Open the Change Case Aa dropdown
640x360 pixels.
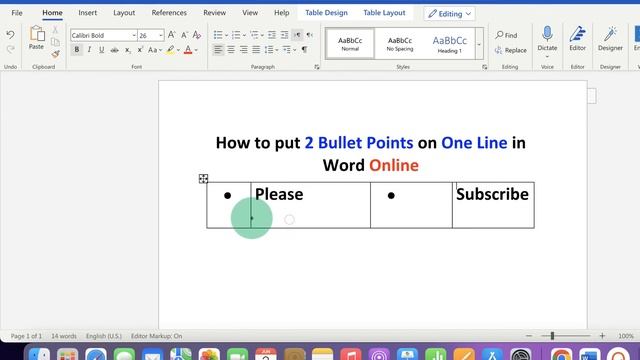155,50
